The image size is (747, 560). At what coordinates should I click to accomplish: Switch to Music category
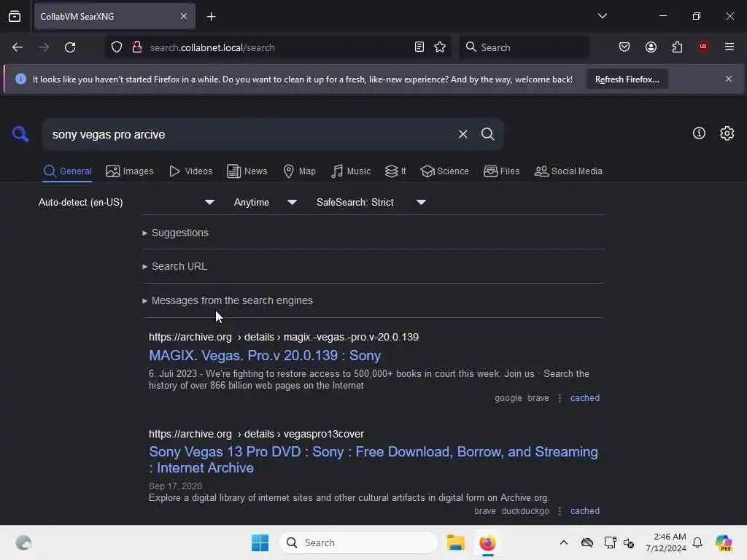(351, 171)
